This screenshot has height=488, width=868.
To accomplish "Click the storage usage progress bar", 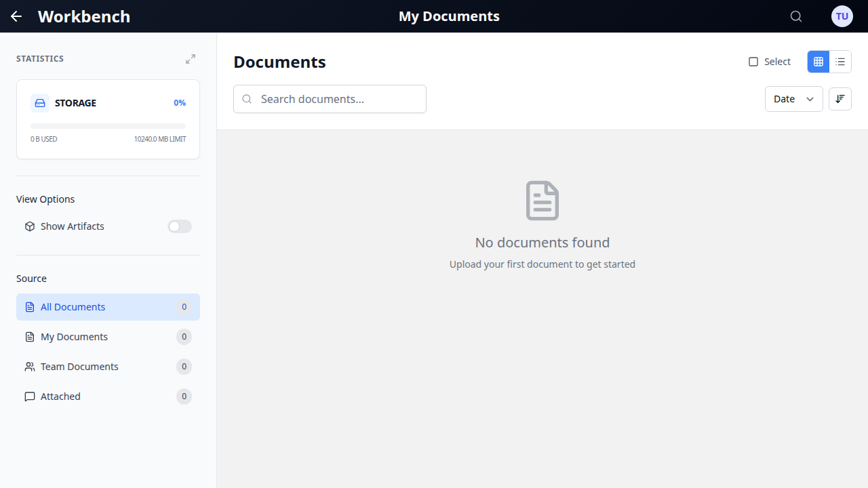I will [108, 125].
